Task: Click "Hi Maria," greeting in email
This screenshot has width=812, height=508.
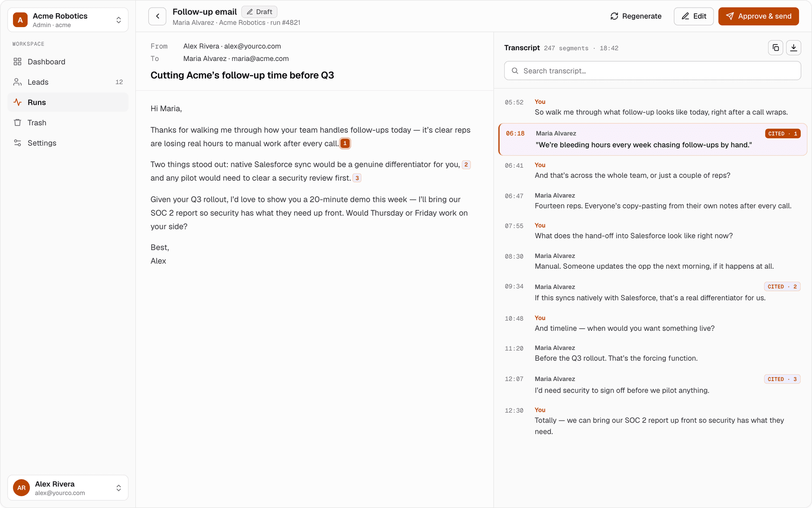Action: click(166, 109)
